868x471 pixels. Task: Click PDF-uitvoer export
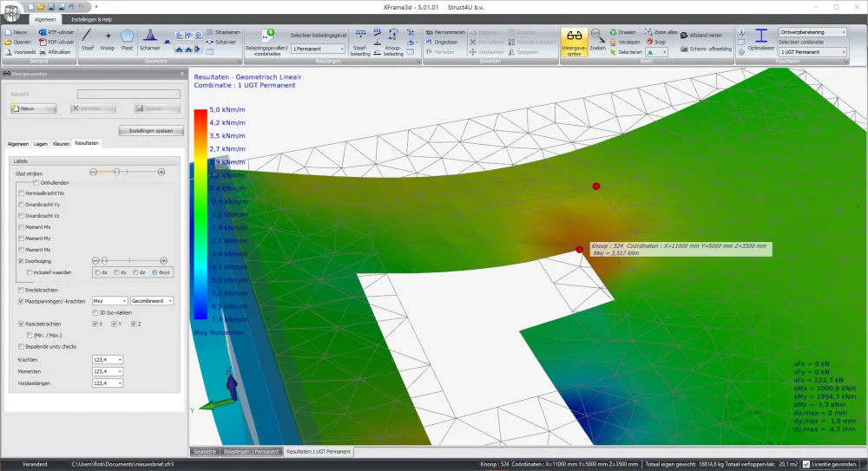pos(56,42)
